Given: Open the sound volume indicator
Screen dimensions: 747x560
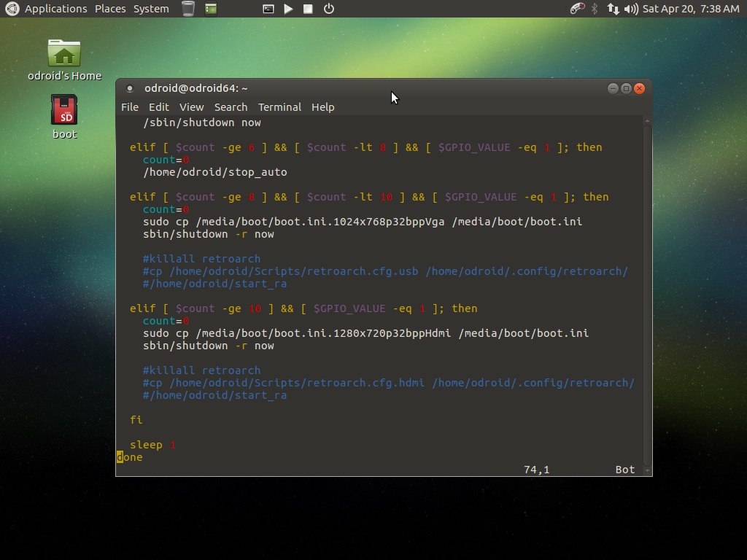Looking at the screenshot, I should (x=631, y=9).
